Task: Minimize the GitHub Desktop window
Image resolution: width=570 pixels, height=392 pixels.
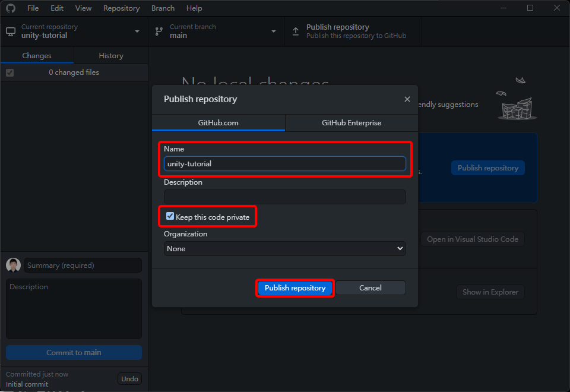Action: pos(503,8)
